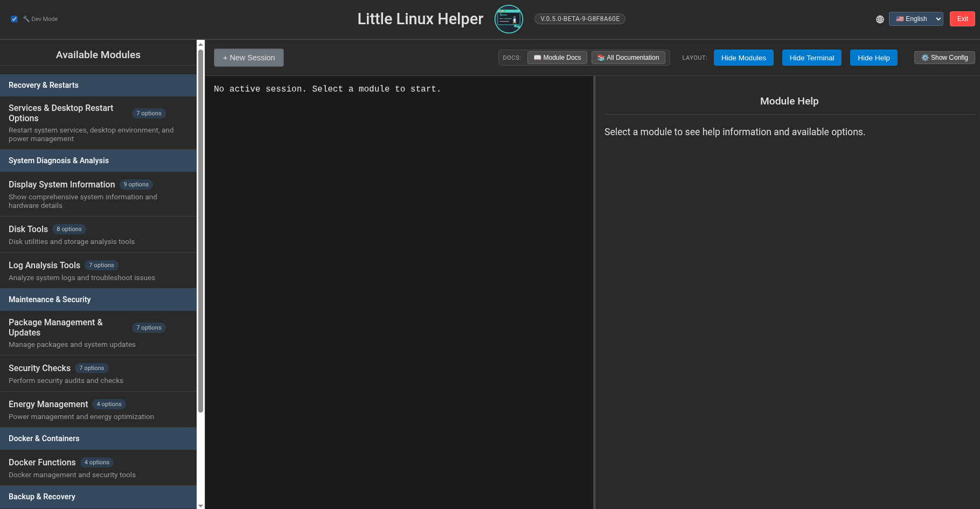Click the red Exit button

tap(962, 19)
